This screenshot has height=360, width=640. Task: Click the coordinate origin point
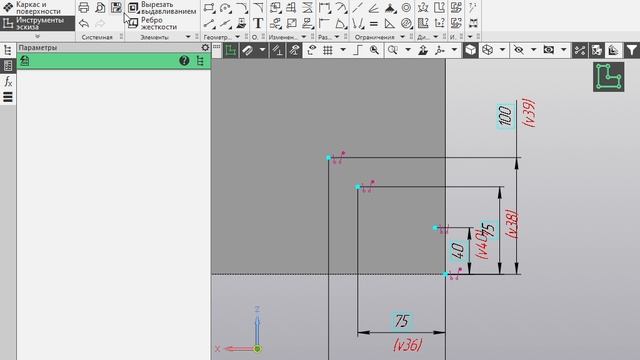tap(257, 349)
